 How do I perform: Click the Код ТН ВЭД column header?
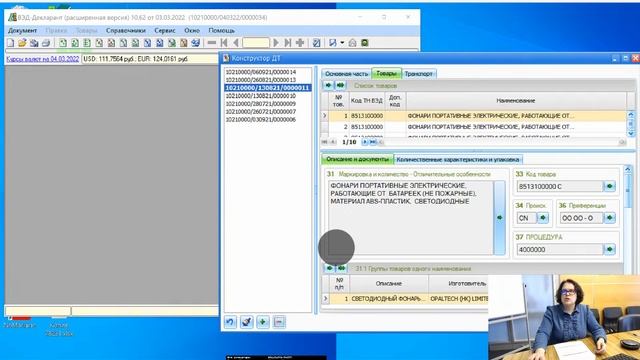click(x=367, y=100)
